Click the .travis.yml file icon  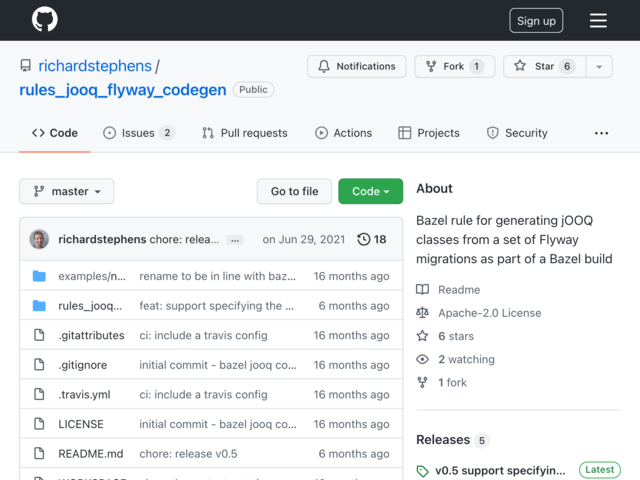[x=39, y=394]
